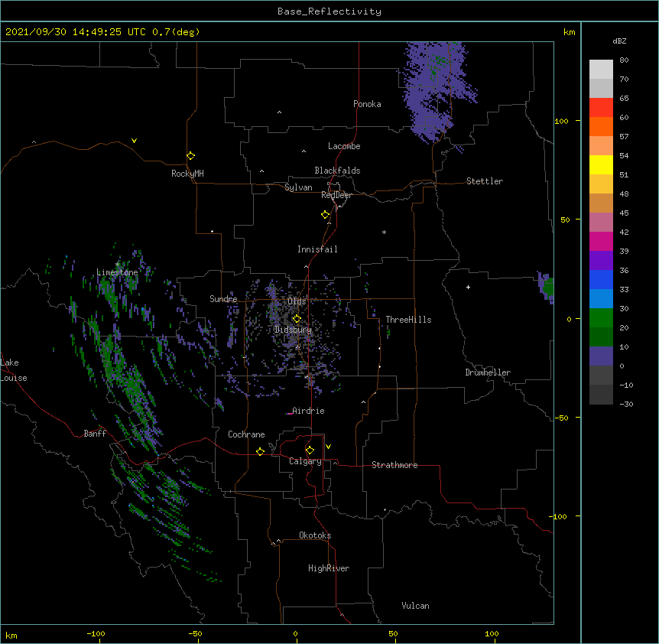
Task: Select the Calgary label
Action: tap(305, 461)
